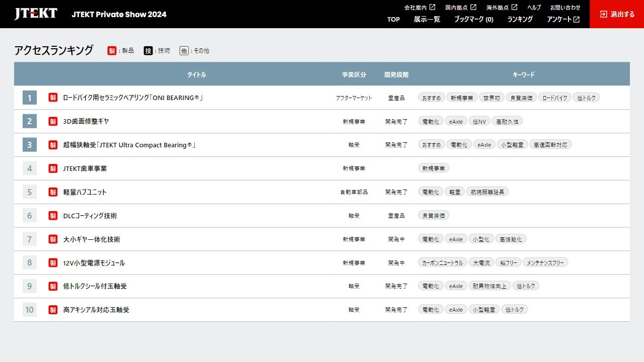Click the 高速回転対応 keyword tag
This screenshot has width=644, height=362.
[550, 145]
